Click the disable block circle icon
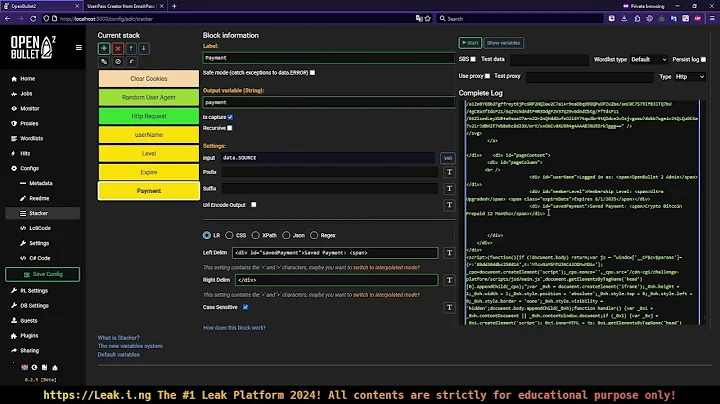Image resolution: width=720 pixels, height=404 pixels. click(x=118, y=62)
